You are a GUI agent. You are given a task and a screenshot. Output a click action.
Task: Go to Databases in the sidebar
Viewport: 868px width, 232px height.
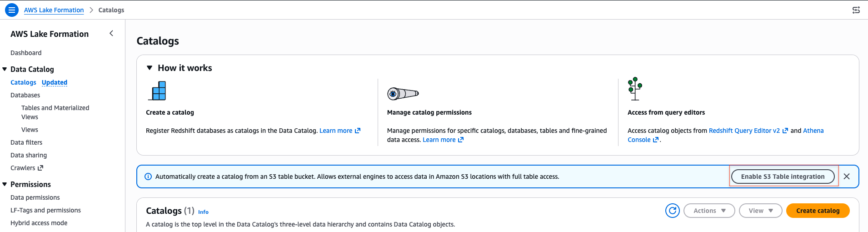tap(25, 95)
